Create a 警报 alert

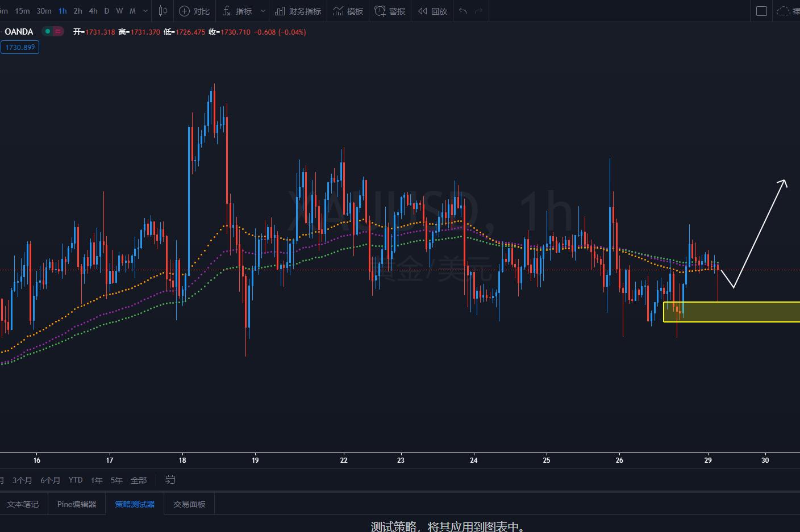pos(390,11)
